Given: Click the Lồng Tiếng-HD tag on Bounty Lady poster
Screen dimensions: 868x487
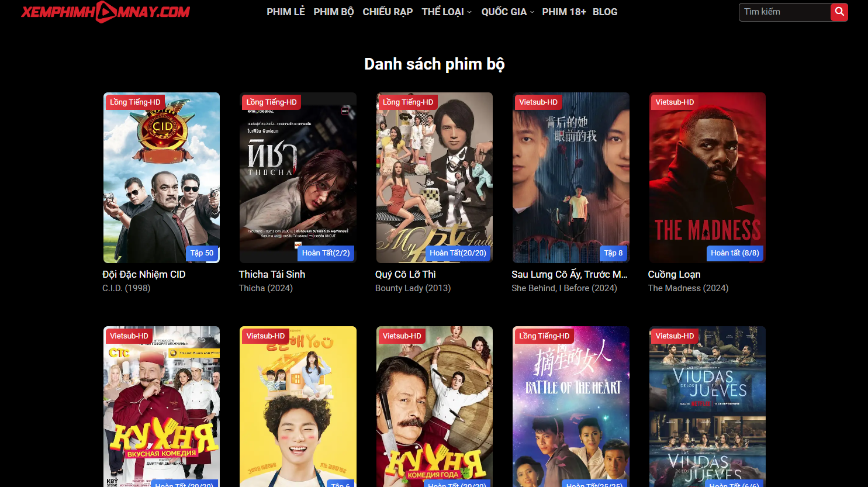Looking at the screenshot, I should click(x=408, y=102).
